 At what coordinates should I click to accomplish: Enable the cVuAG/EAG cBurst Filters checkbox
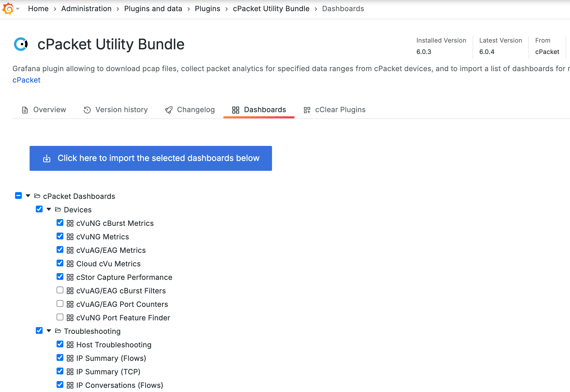(x=60, y=290)
